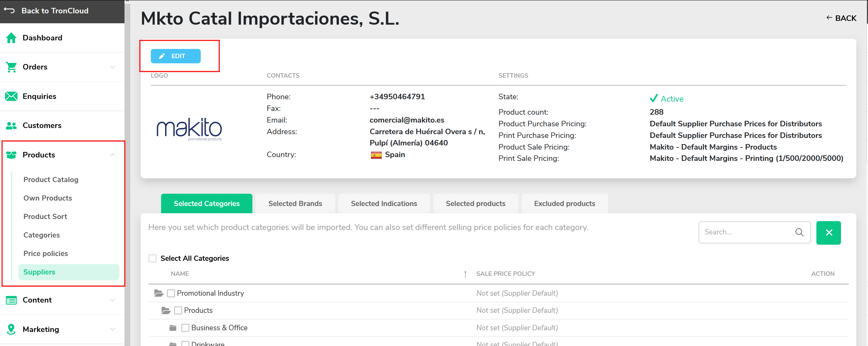Click the green Active checkmark icon
868x346 pixels.
click(654, 98)
